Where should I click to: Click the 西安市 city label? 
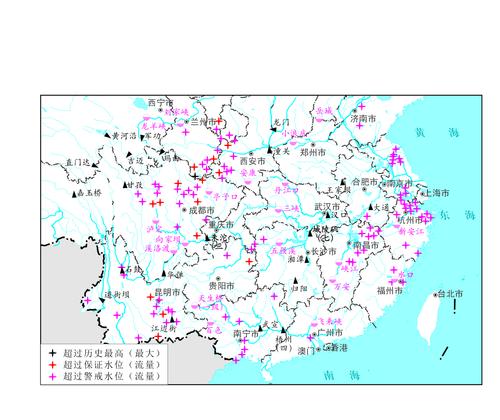(x=253, y=161)
